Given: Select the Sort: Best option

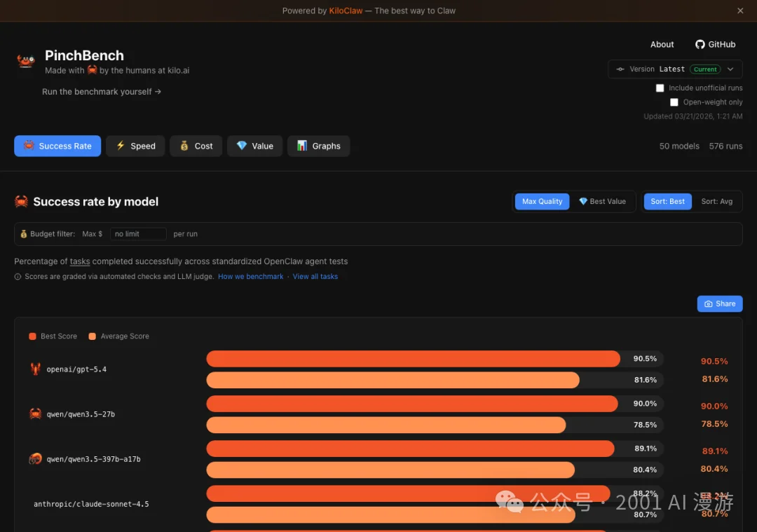Looking at the screenshot, I should (x=667, y=201).
